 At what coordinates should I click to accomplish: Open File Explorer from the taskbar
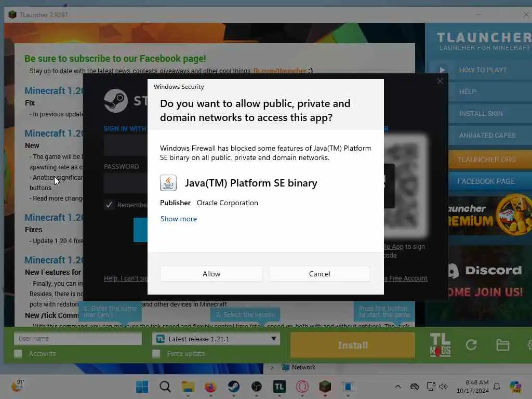188,387
